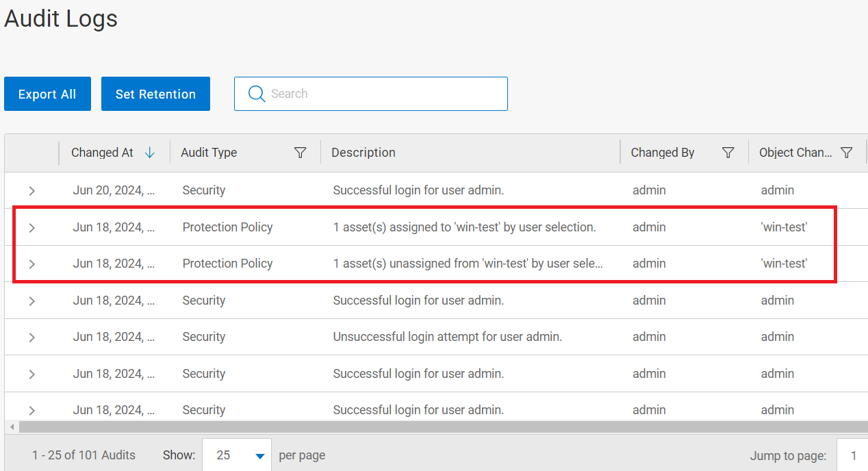Image resolution: width=868 pixels, height=471 pixels.
Task: Open the Object Changed filter funnel
Action: pyautogui.click(x=847, y=153)
